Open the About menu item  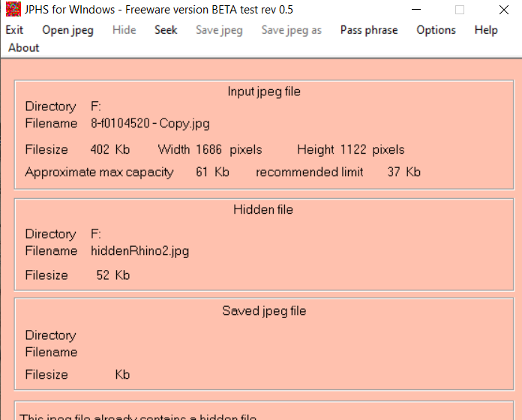[24, 47]
